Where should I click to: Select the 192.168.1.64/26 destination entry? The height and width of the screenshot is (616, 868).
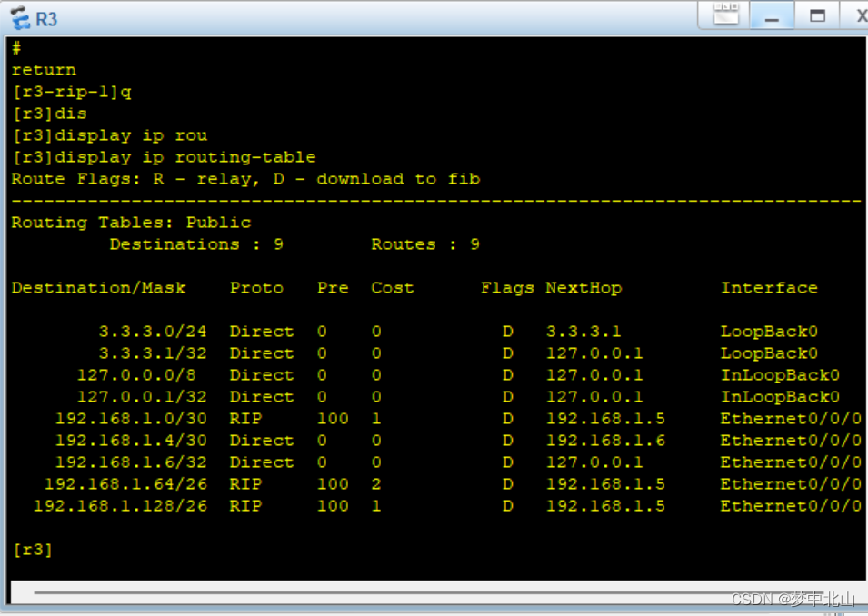click(x=125, y=484)
